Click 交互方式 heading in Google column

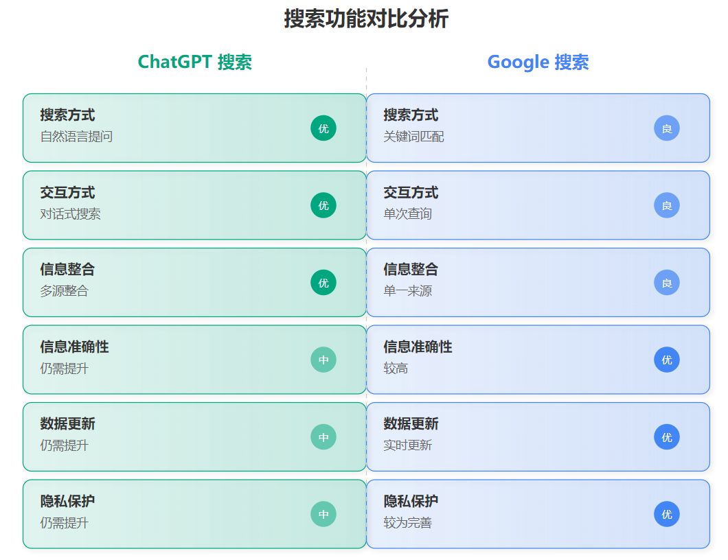click(x=411, y=193)
